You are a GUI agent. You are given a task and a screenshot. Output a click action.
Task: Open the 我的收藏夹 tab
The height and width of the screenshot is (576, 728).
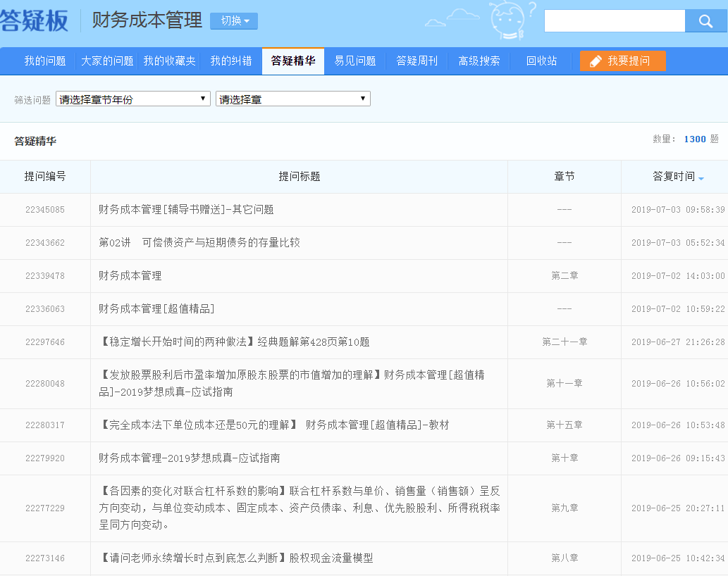169,61
